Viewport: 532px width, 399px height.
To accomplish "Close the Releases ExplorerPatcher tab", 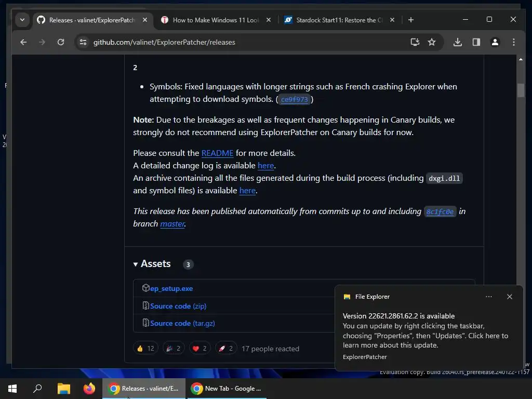I will tap(145, 20).
